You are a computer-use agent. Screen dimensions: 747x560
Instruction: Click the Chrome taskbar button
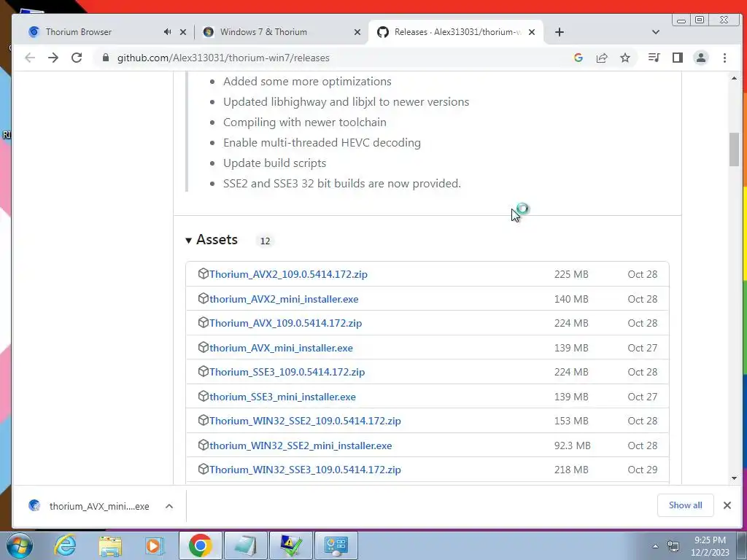(200, 545)
